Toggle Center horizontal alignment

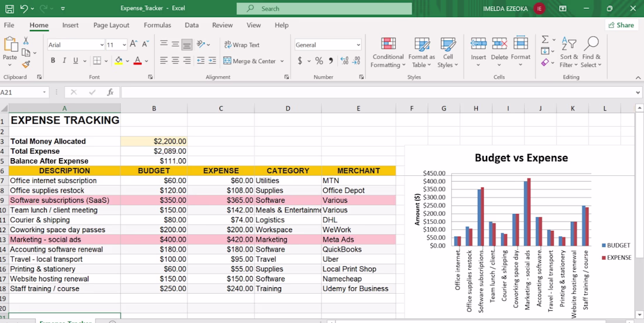tap(176, 60)
